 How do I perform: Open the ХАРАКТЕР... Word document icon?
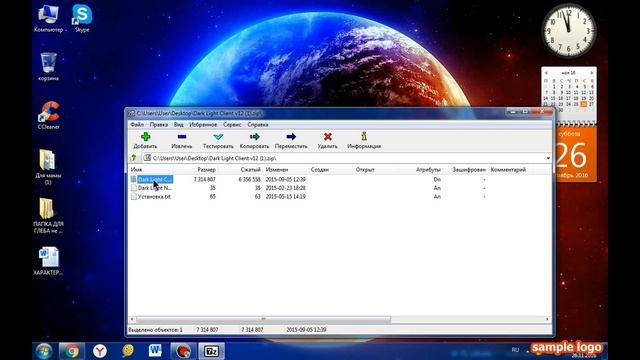pos(48,261)
